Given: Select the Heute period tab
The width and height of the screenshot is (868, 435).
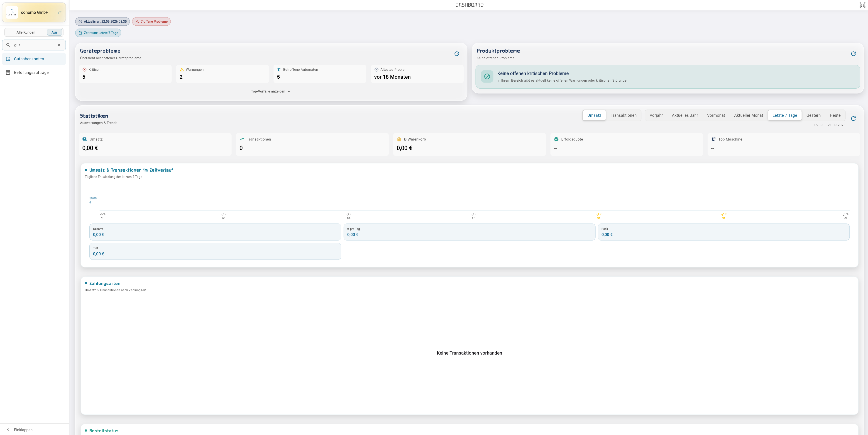Looking at the screenshot, I should click(835, 115).
